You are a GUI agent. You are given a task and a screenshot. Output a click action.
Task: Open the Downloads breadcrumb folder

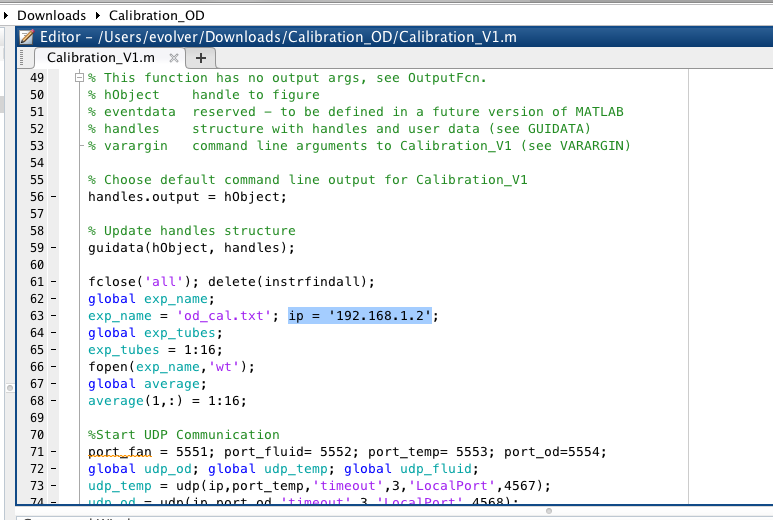(51, 15)
